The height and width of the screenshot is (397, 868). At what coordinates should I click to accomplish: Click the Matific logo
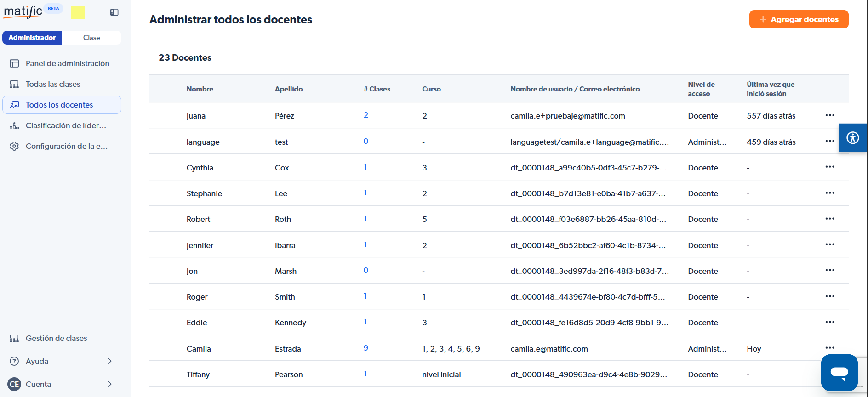click(x=23, y=11)
